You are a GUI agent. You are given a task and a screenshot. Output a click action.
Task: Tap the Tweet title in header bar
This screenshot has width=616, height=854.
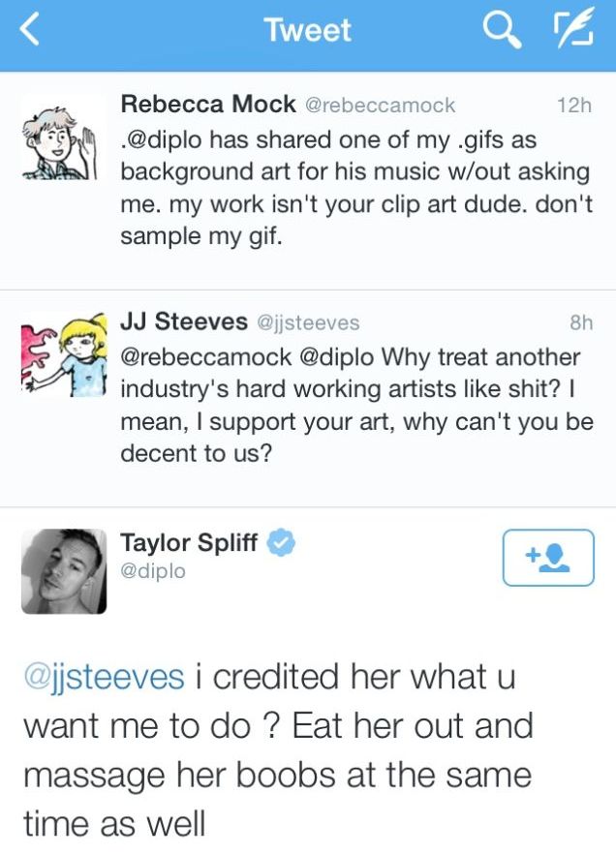click(308, 29)
